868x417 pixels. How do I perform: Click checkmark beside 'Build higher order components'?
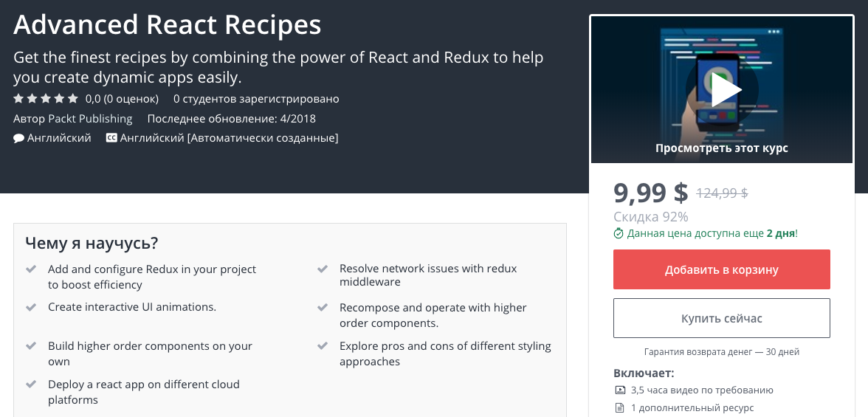(x=32, y=346)
